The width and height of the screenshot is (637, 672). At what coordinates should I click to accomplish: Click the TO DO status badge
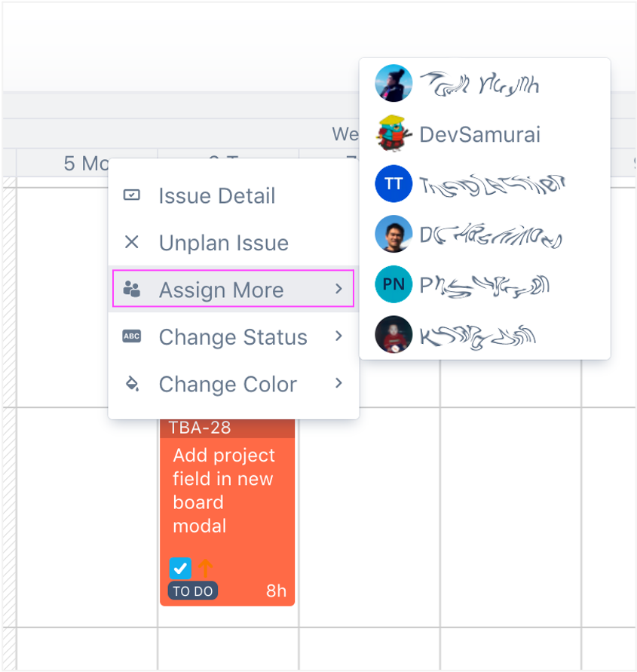193,591
